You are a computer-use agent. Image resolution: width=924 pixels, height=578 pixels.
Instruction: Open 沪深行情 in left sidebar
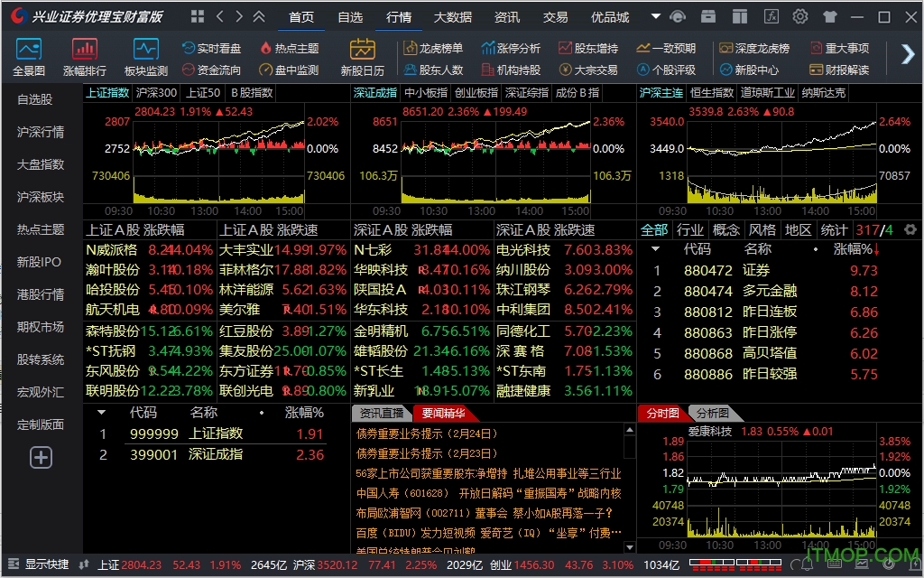[41, 132]
